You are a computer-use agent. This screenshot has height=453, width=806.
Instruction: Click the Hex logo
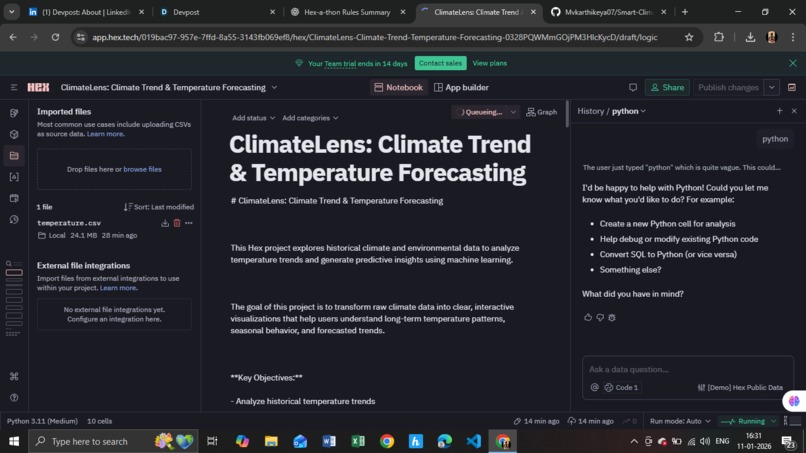pos(39,87)
